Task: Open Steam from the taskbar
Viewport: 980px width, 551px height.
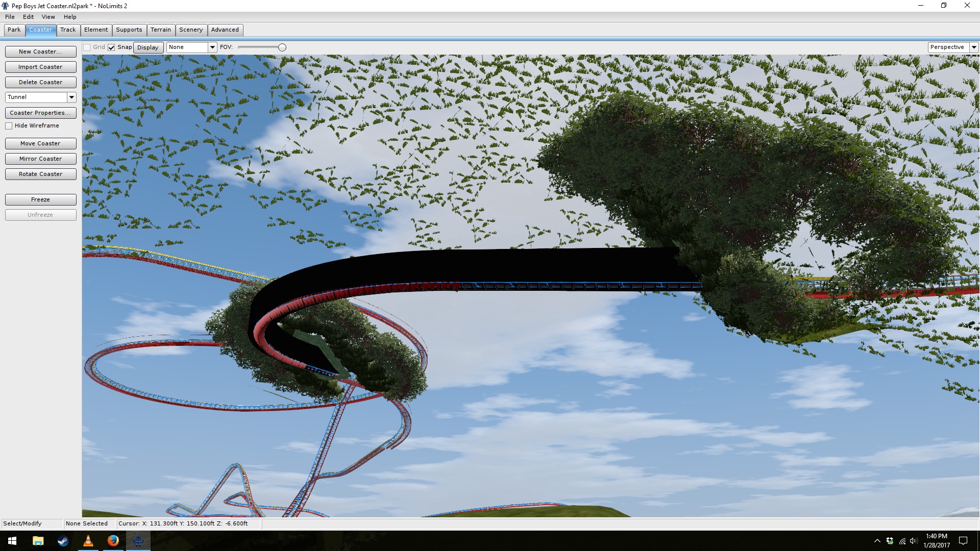Action: 63,541
